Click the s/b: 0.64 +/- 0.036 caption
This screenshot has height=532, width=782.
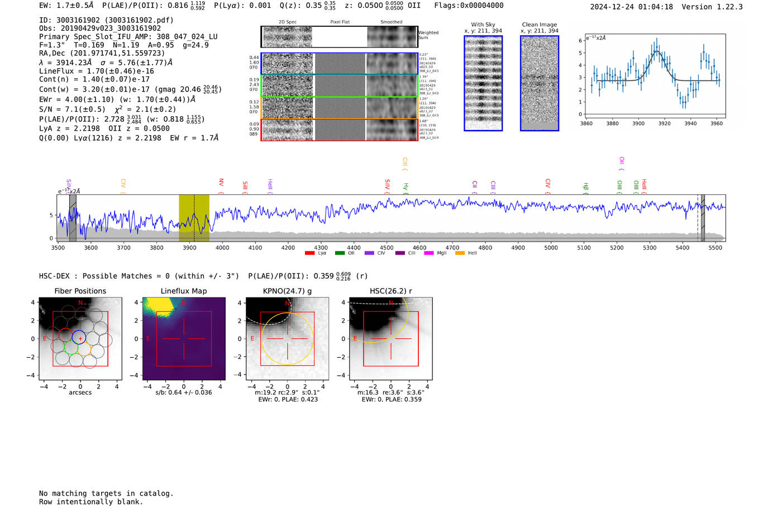pos(184,392)
